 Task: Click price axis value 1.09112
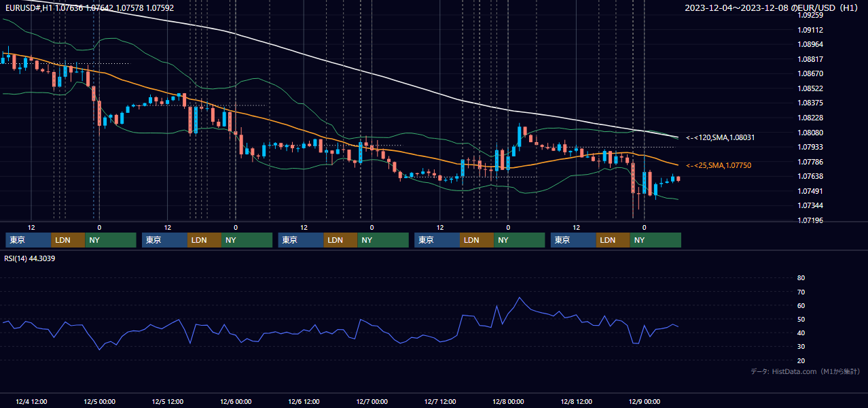click(x=810, y=30)
